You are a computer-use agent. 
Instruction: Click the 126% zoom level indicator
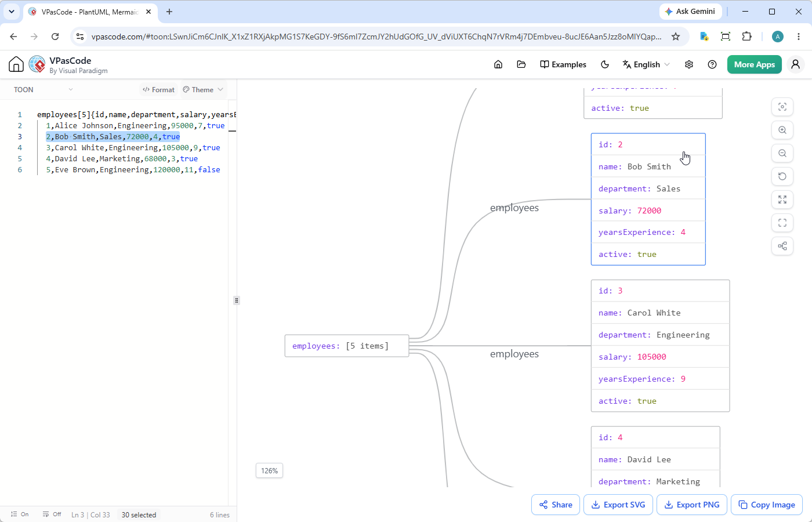coord(269,470)
